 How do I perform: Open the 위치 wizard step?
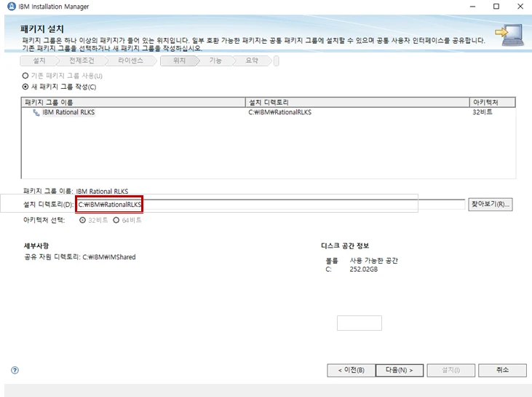(x=179, y=61)
